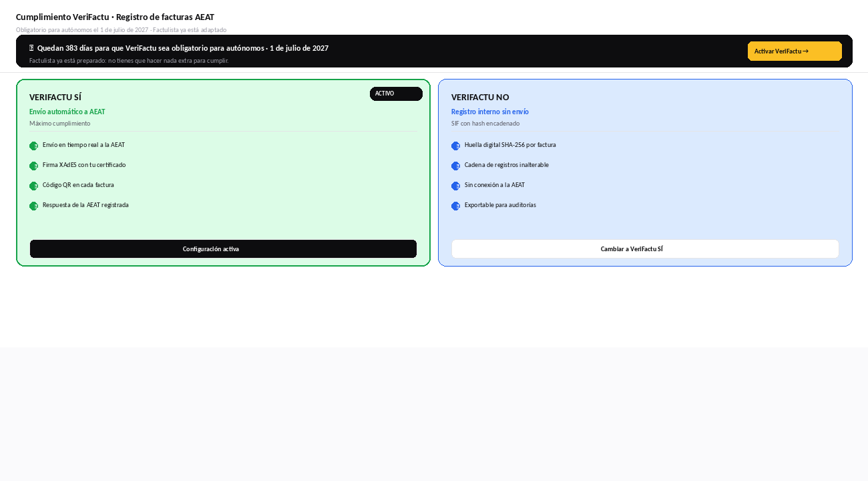
Task: Click the 'Envío en tiempo real a la AEAT' item
Action: [83, 145]
